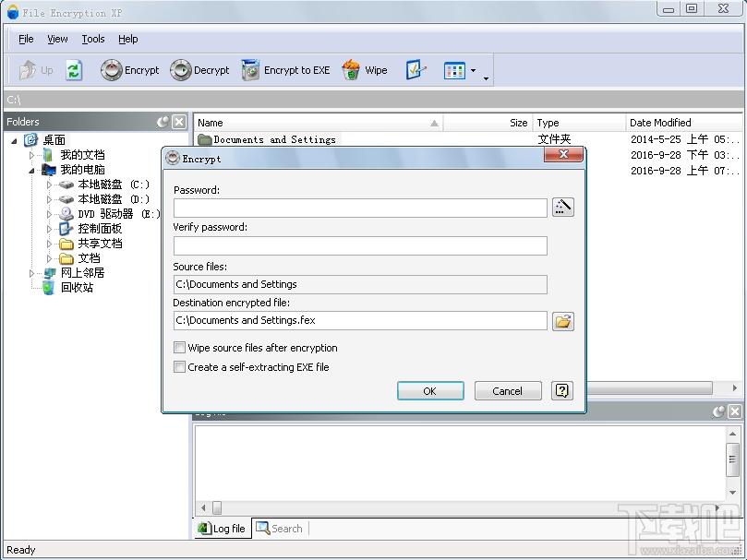Click the Verify password input field

pos(360,245)
